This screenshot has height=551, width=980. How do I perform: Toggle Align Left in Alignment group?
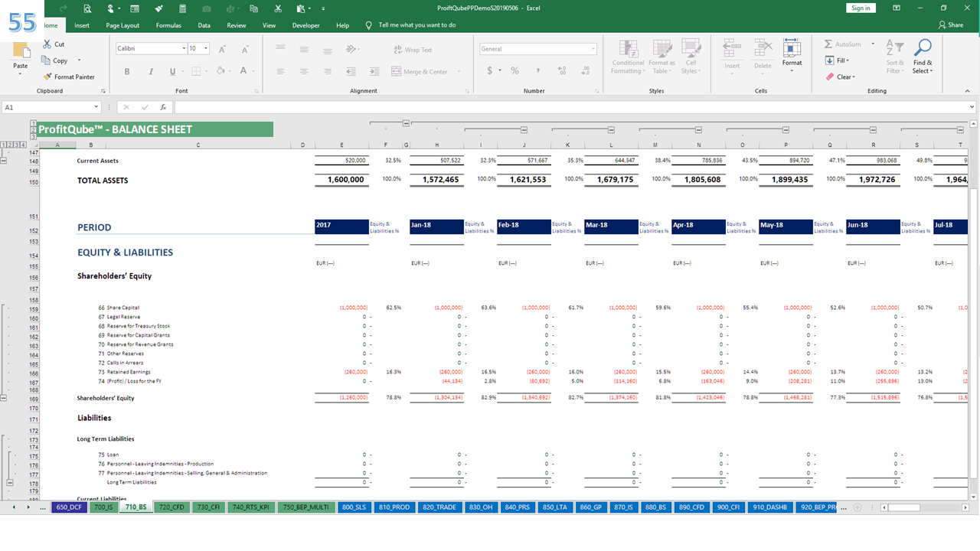[283, 71]
